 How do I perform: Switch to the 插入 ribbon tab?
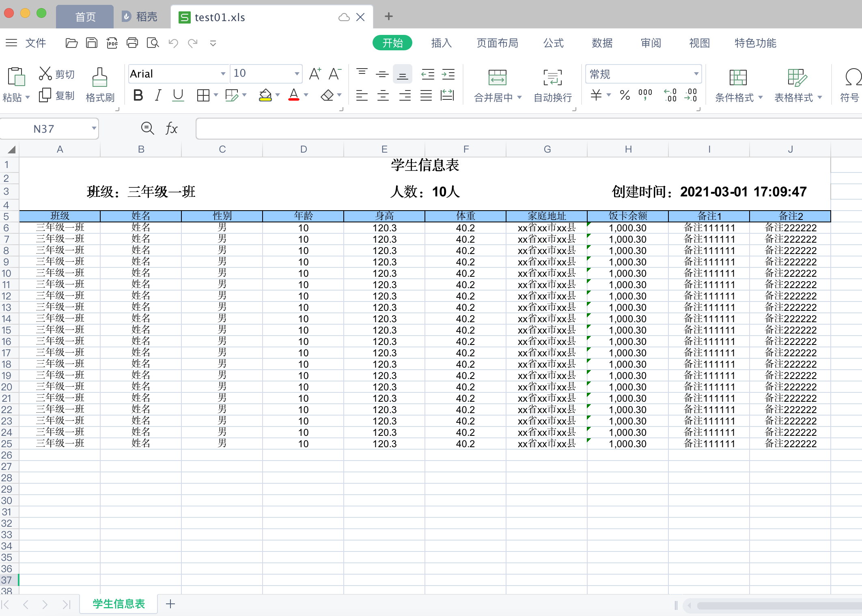(441, 43)
